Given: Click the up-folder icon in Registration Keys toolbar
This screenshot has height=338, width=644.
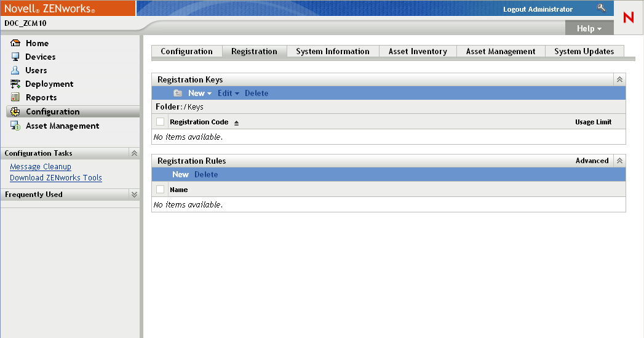Looking at the screenshot, I should (177, 94).
